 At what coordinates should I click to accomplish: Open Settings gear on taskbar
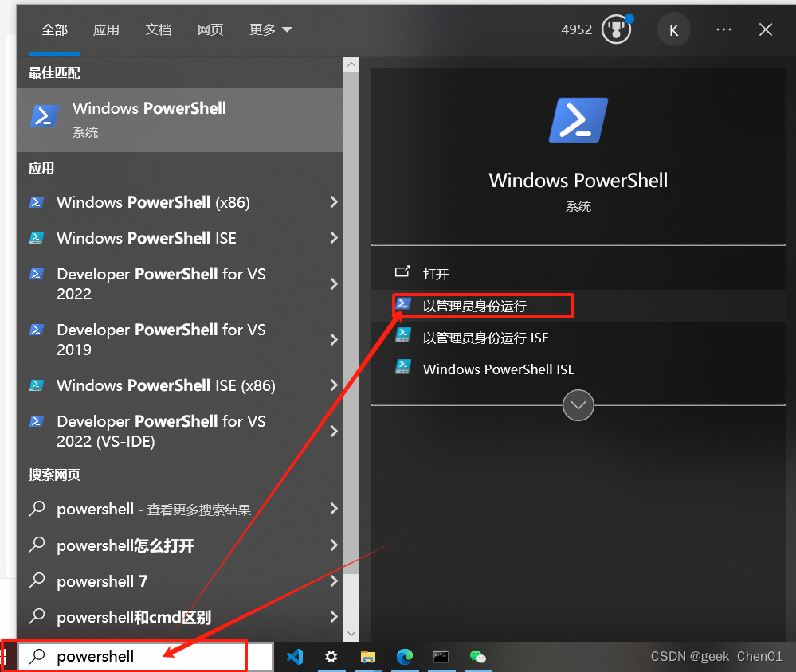[331, 657]
